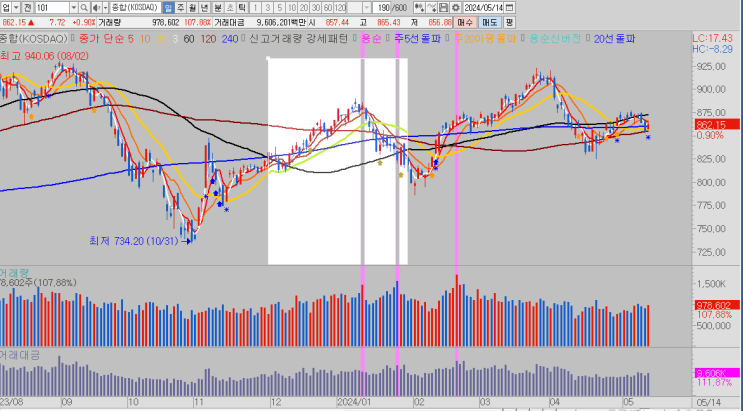Click the date field 2024/05/14
The image size is (743, 411).
pos(483,8)
